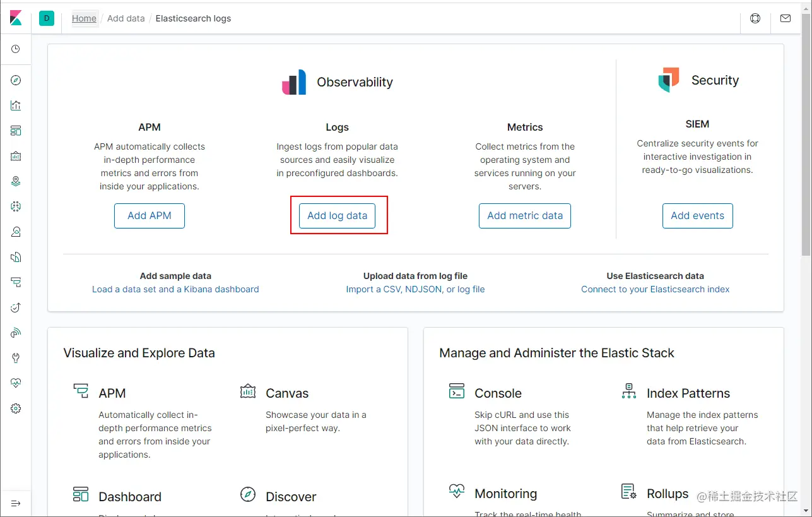Screen dimensions: 812x517
Task: Open Import a CSV, NDJSON, or log file link
Action: tap(415, 289)
